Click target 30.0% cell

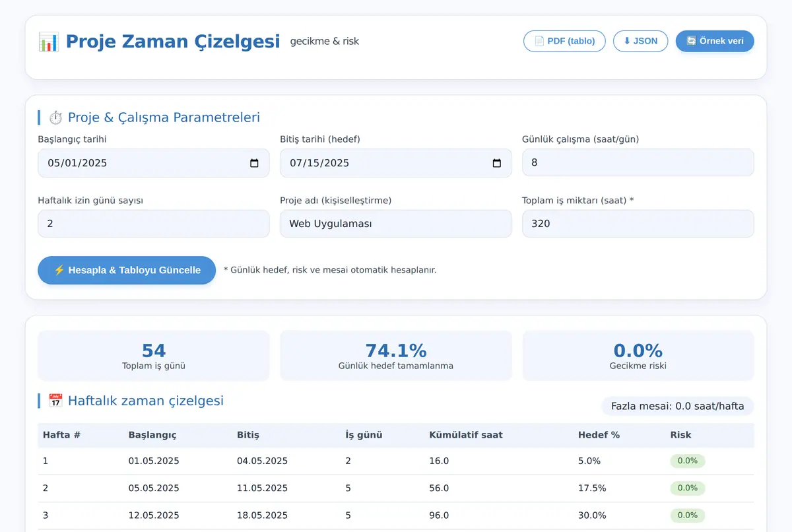click(592, 515)
